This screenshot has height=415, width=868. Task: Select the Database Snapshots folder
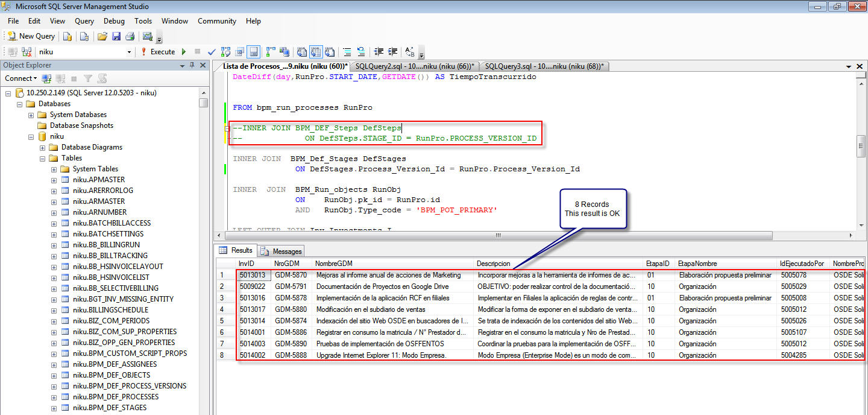pyautogui.click(x=81, y=125)
